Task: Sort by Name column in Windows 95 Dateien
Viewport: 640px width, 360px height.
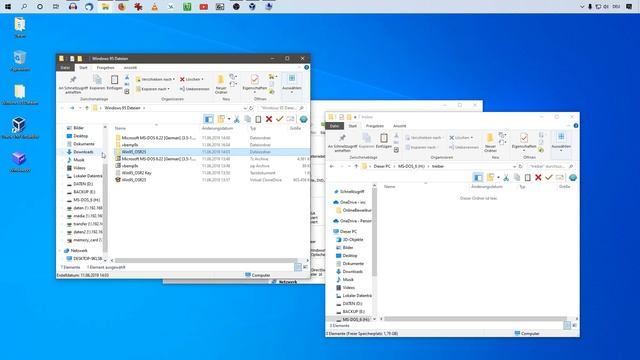Action: point(120,129)
